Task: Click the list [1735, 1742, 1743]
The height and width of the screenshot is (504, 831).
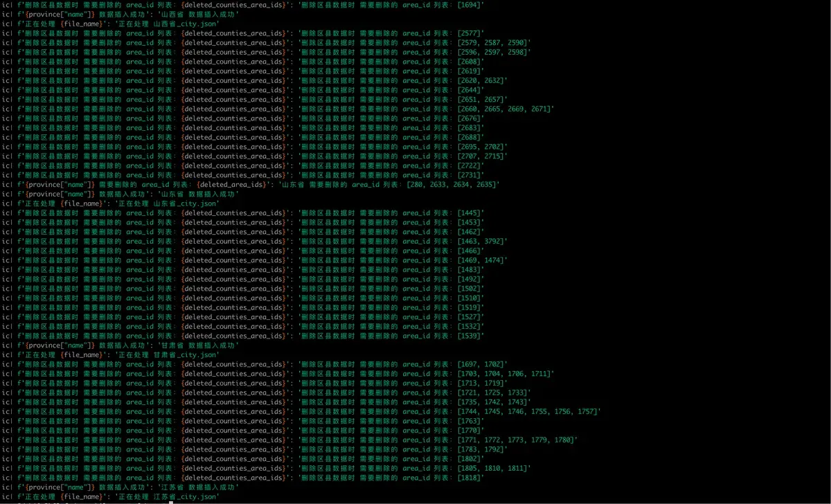Action: click(x=492, y=402)
